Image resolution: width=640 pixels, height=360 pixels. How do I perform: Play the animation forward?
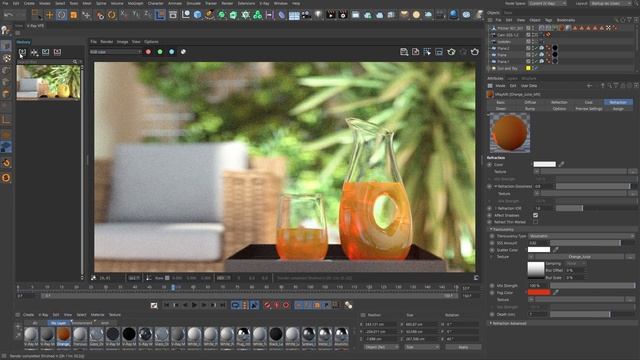[194, 305]
